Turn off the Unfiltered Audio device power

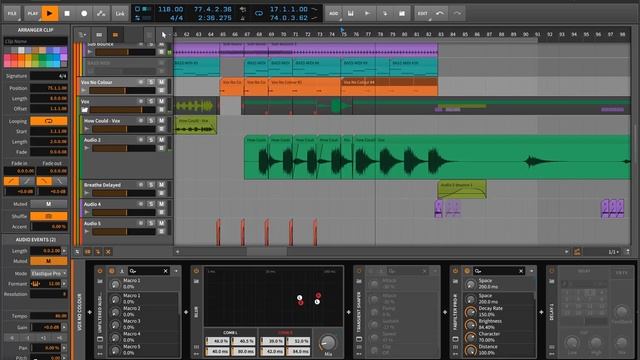pyautogui.click(x=100, y=271)
